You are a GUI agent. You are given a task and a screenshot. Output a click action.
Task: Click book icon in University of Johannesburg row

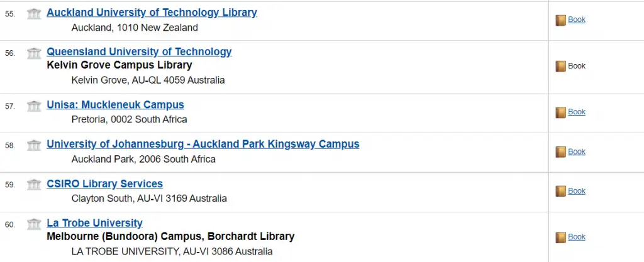(x=560, y=152)
